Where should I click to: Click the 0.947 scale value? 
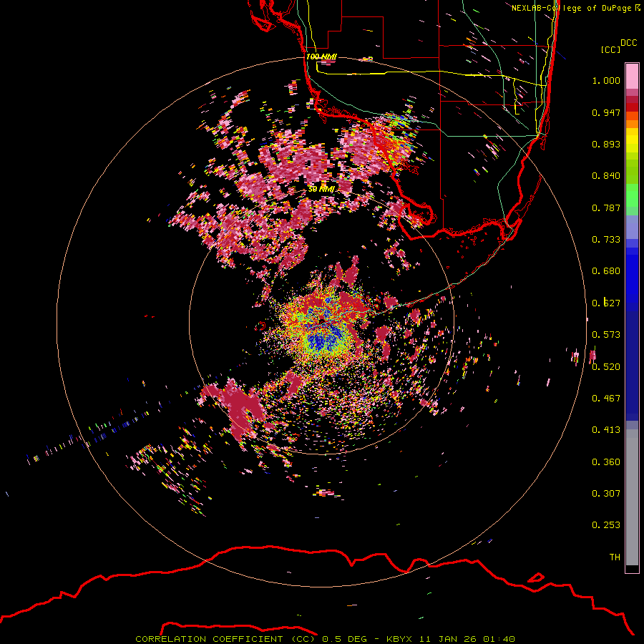click(606, 112)
